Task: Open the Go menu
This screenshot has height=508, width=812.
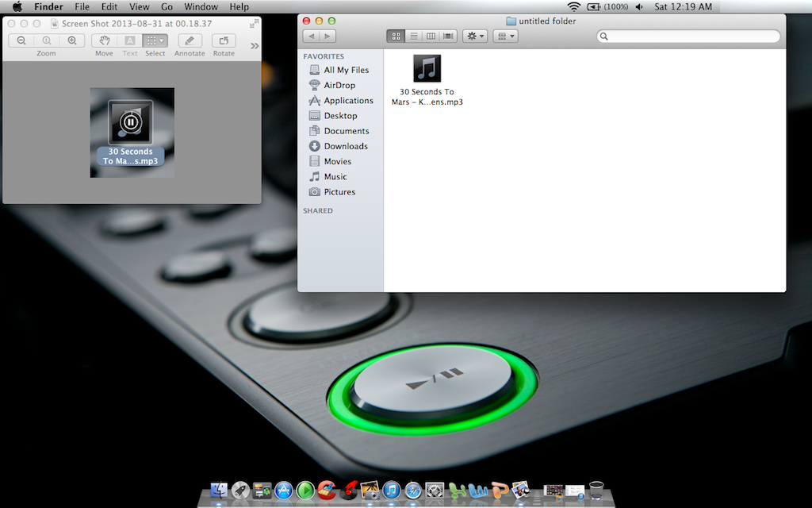Action: point(167,6)
